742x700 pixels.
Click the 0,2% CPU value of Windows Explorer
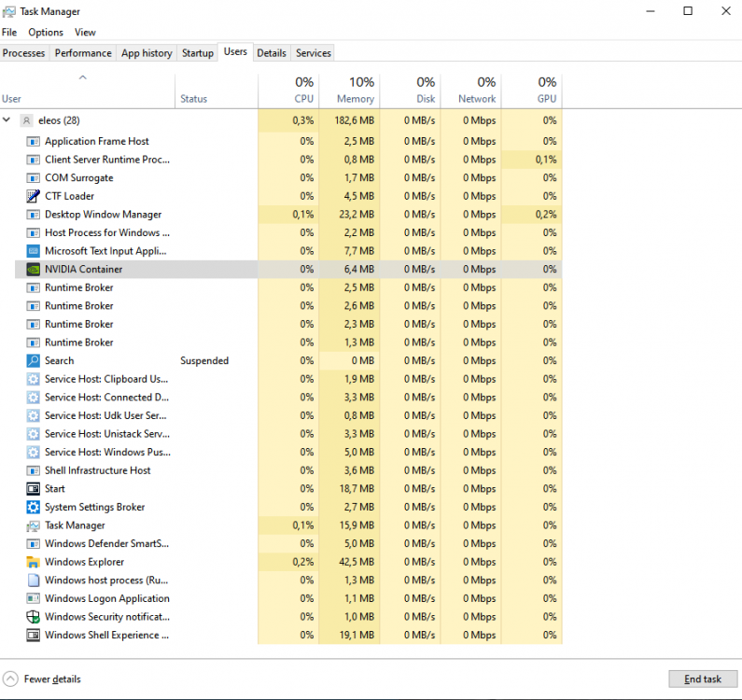302,562
